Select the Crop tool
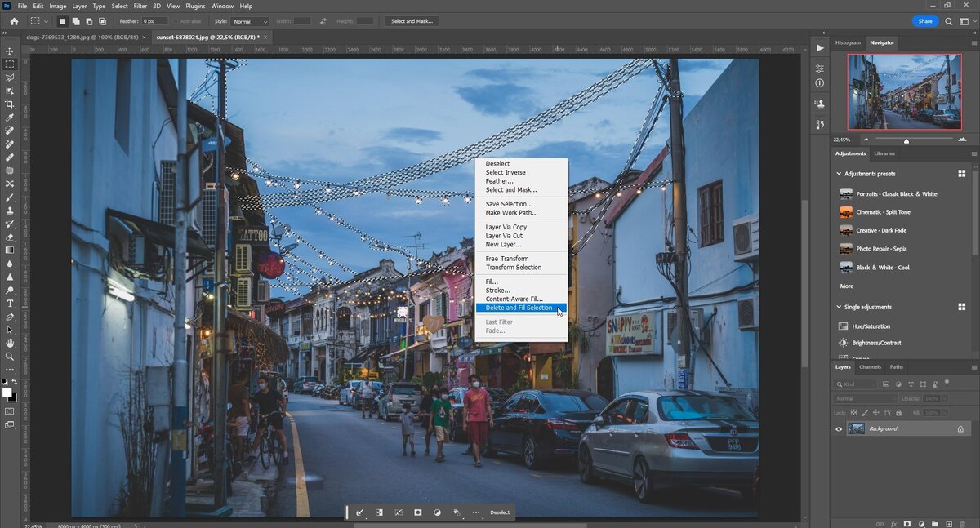Viewport: 980px width, 528px height. pos(10,104)
